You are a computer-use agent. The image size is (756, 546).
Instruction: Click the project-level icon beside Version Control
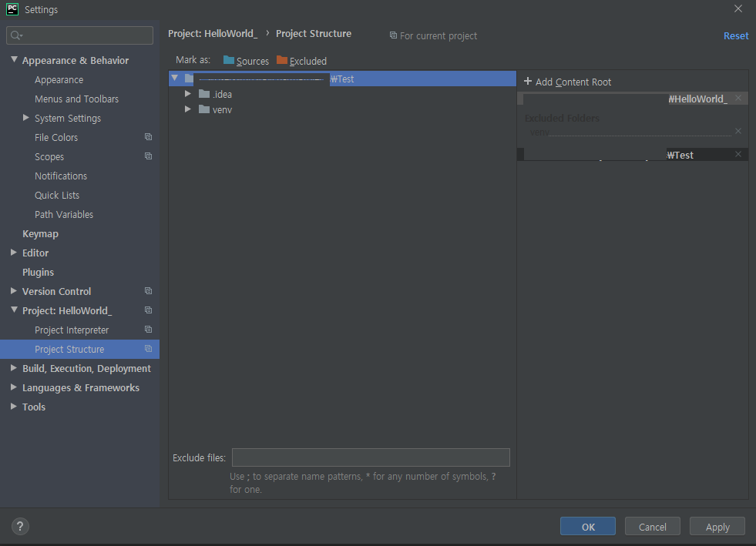click(149, 291)
